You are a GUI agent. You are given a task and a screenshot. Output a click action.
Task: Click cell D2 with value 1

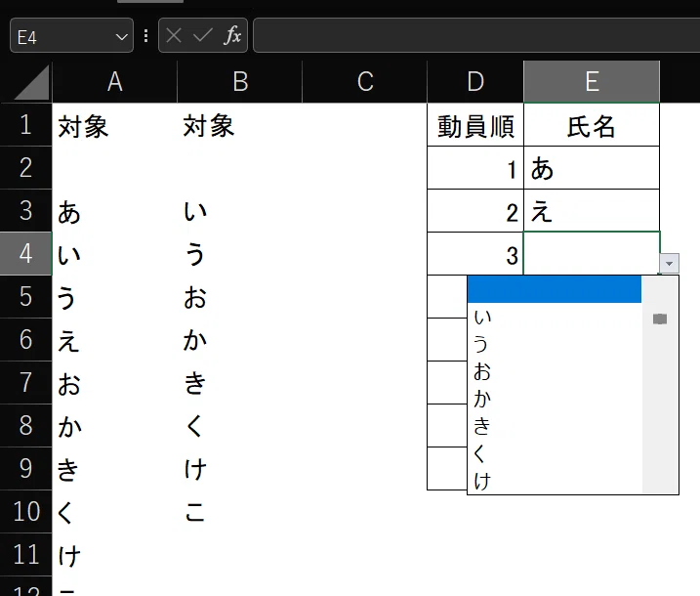pos(475,168)
